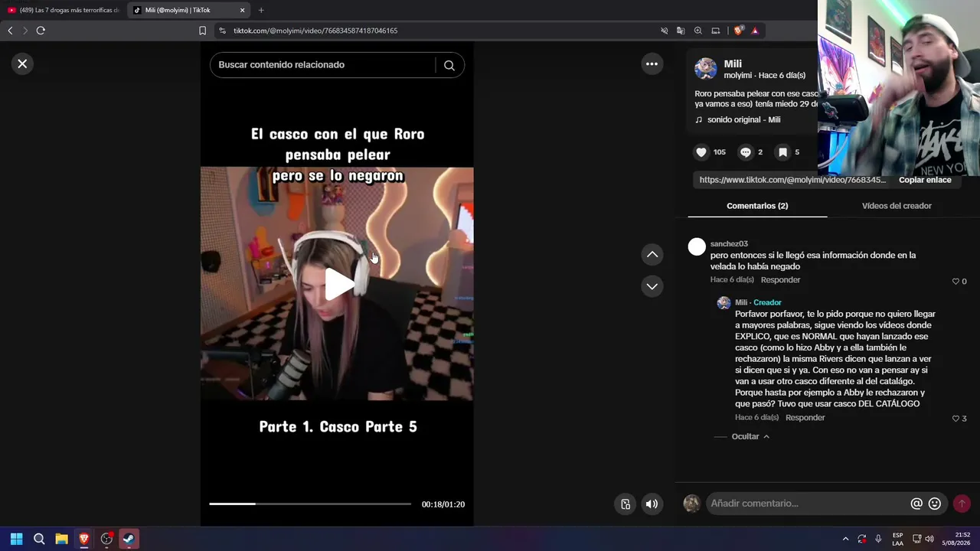Open the translate page icon in the address bar

681,31
